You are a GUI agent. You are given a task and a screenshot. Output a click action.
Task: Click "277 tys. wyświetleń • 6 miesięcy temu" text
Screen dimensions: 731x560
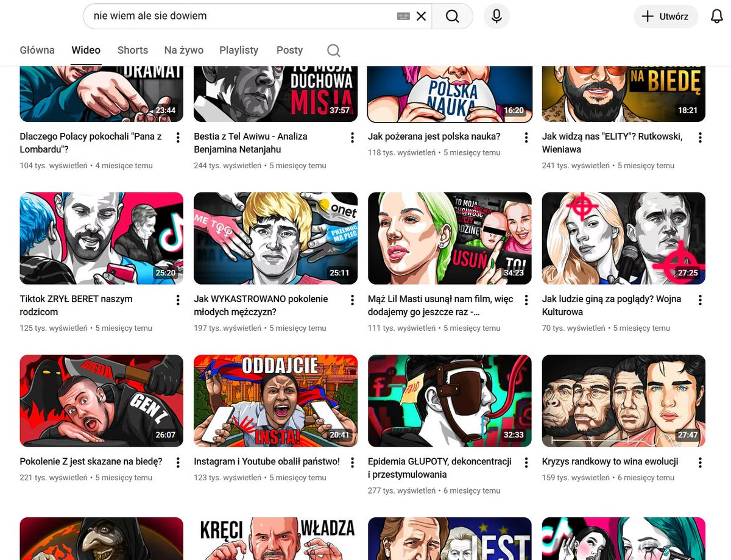434,491
